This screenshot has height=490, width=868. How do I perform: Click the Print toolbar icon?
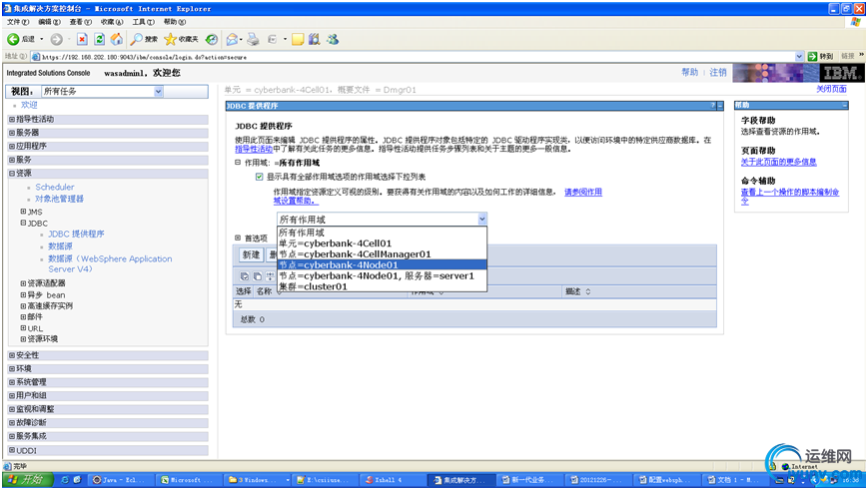pos(253,39)
